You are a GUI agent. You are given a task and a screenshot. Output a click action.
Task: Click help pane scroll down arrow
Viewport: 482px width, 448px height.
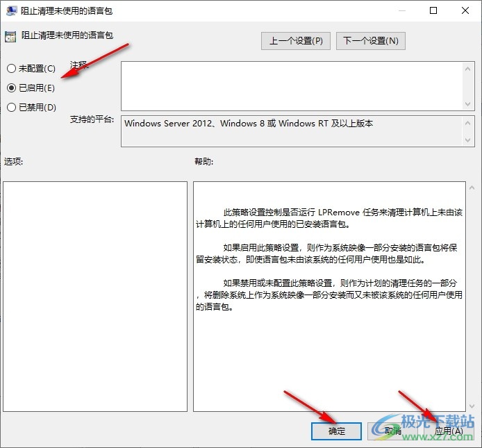tap(472, 406)
